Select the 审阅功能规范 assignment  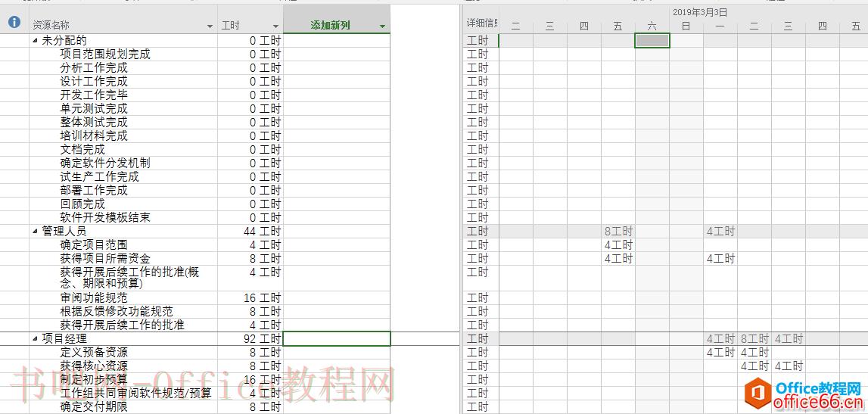[94, 298]
